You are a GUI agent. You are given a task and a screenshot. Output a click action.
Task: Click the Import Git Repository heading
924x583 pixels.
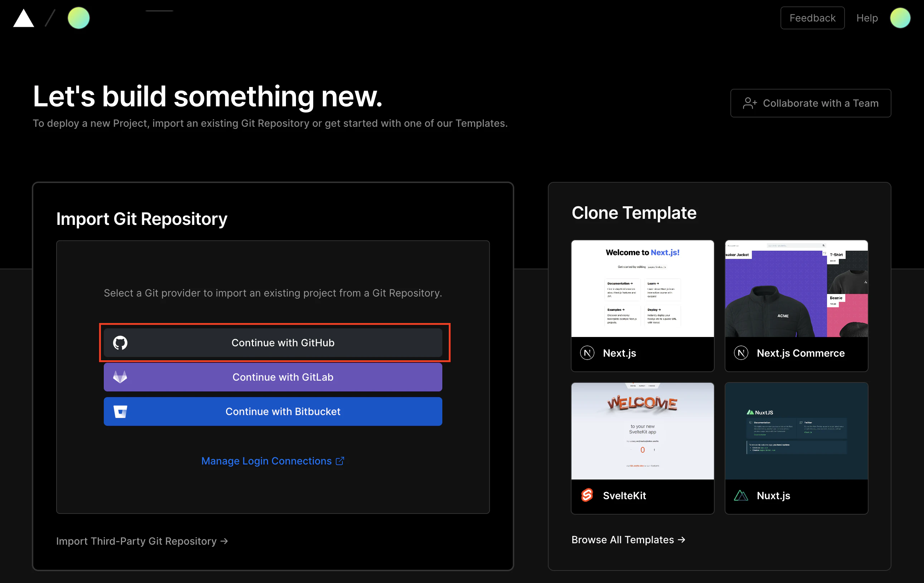pyautogui.click(x=142, y=219)
